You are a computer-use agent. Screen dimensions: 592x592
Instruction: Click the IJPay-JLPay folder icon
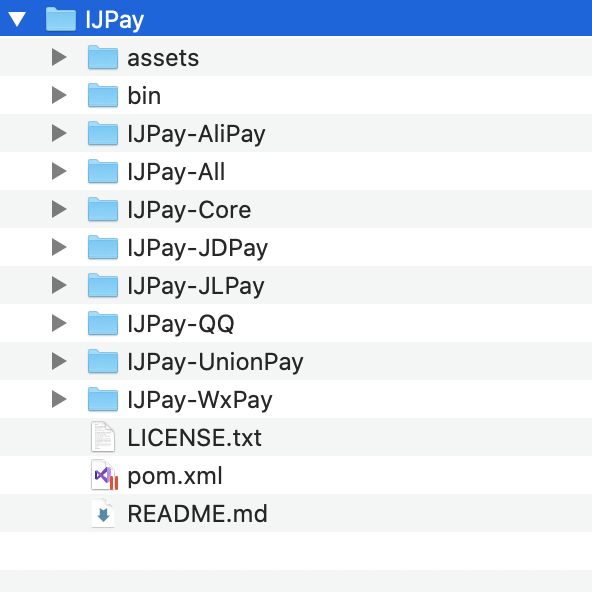(x=103, y=285)
